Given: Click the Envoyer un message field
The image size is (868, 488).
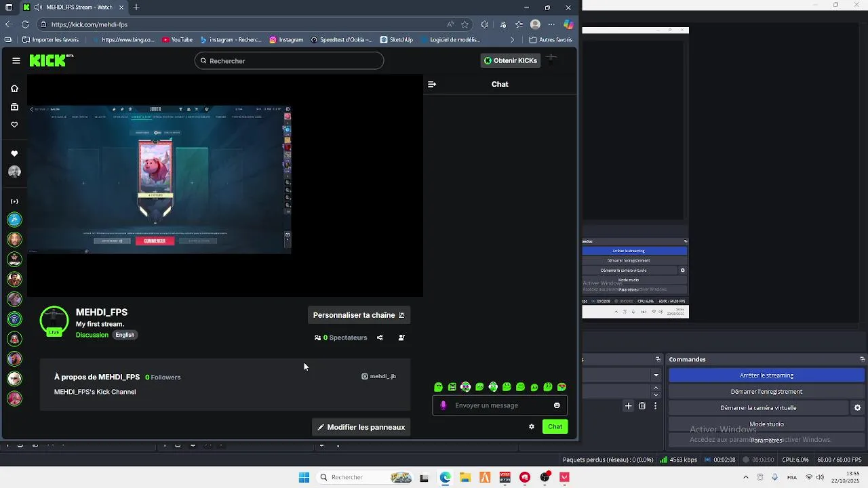Looking at the screenshot, I should (500, 405).
